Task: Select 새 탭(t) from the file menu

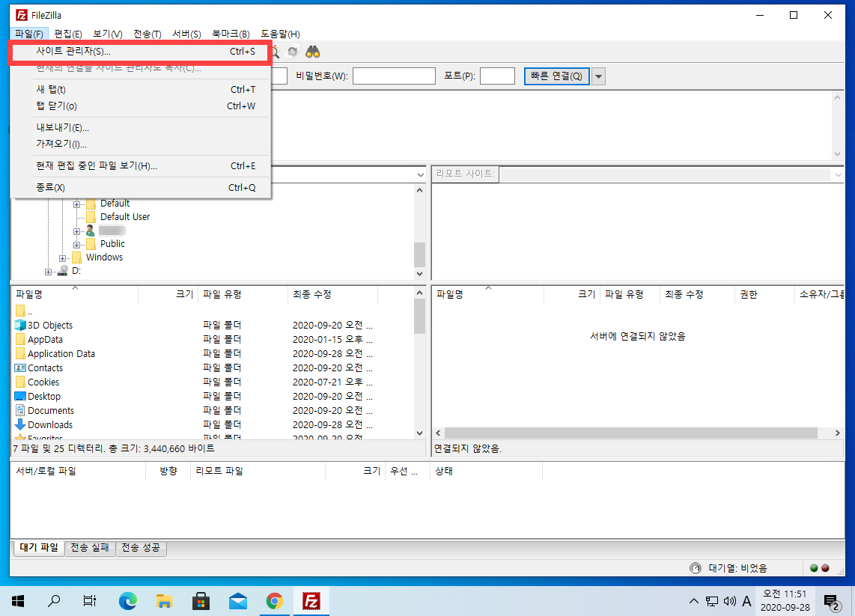Action: click(140, 89)
